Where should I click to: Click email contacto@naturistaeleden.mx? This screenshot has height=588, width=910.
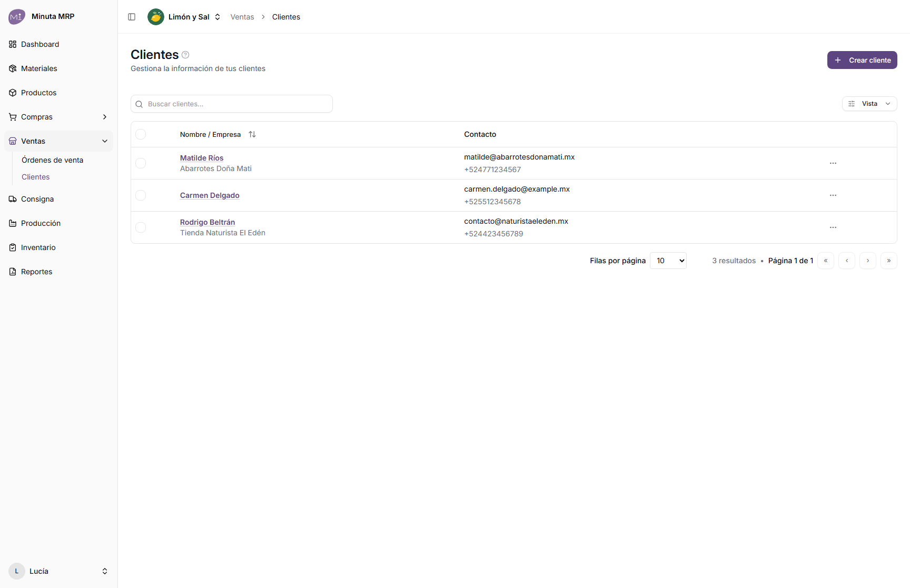click(x=516, y=221)
